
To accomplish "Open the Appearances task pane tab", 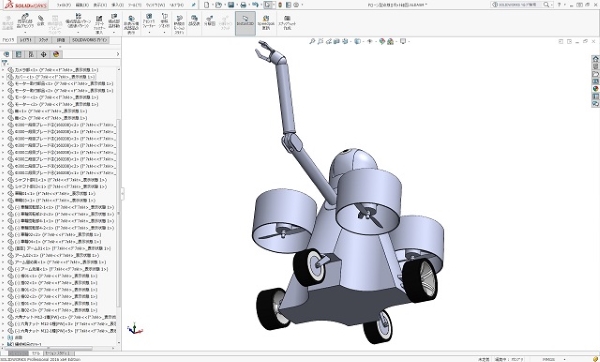I will point(595,89).
